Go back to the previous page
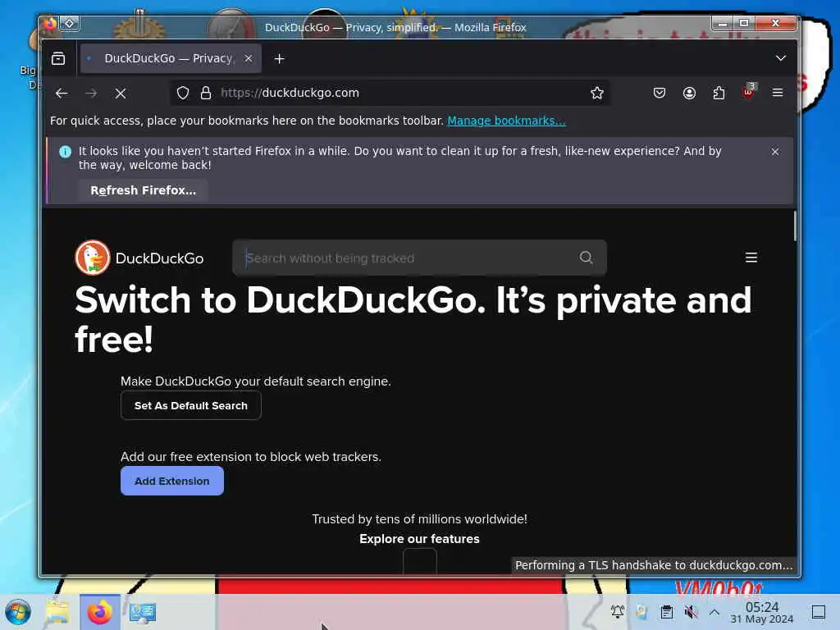Image resolution: width=840 pixels, height=630 pixels. point(62,94)
